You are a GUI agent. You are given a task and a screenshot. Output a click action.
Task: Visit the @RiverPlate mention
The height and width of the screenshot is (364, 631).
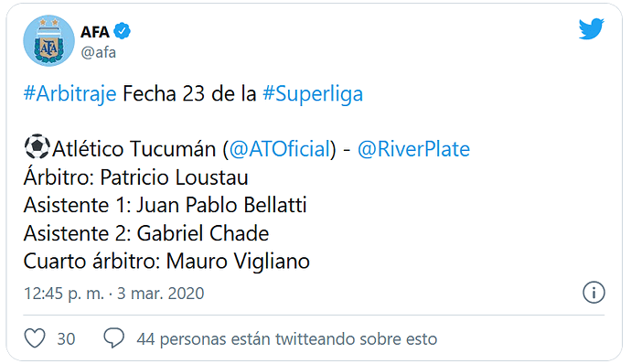pyautogui.click(x=413, y=149)
